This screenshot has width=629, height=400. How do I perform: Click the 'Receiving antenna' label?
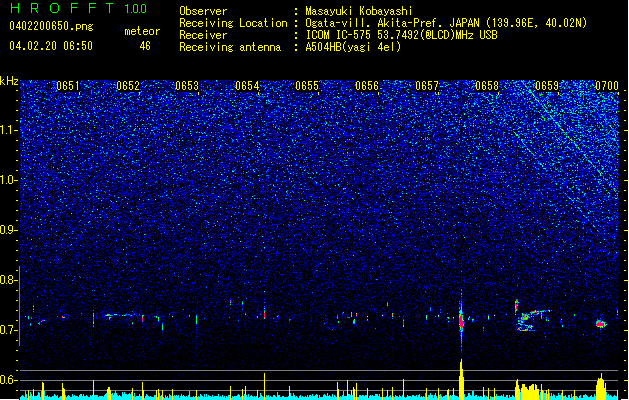pos(230,47)
